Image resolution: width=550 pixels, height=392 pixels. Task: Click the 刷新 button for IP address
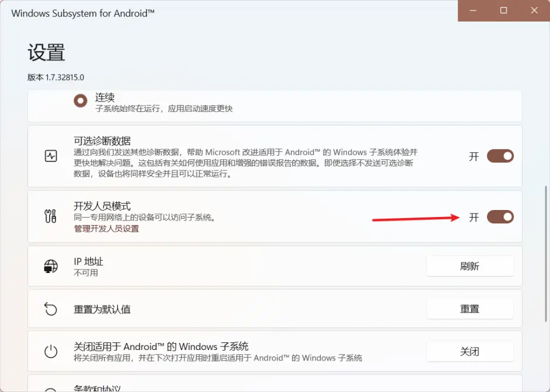pos(469,266)
